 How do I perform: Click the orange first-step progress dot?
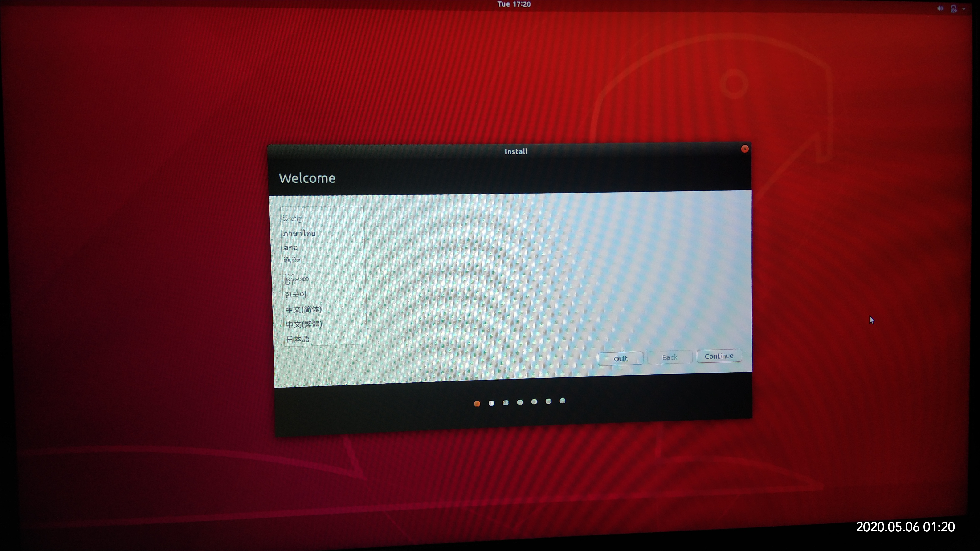(x=477, y=404)
